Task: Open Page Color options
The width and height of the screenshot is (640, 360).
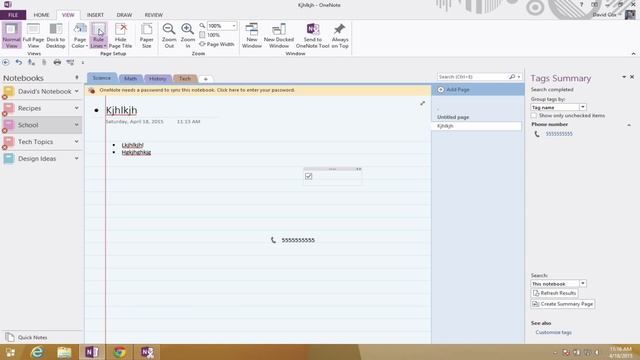Action: click(x=80, y=36)
